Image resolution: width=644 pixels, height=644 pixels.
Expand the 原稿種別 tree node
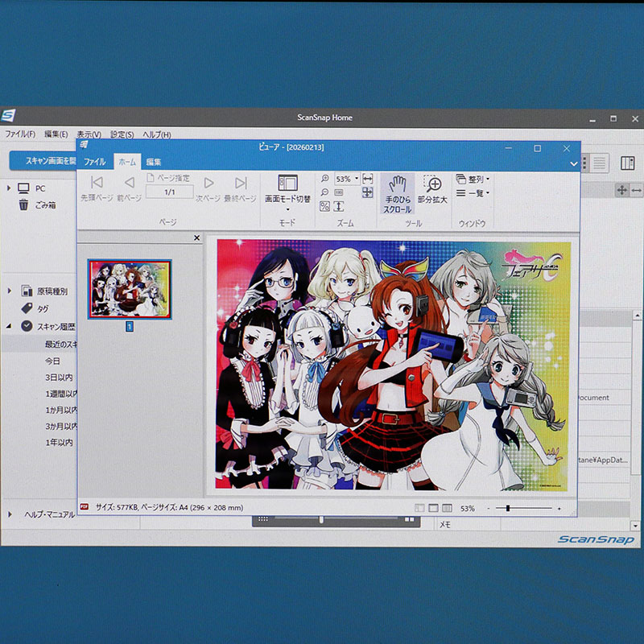[11, 291]
